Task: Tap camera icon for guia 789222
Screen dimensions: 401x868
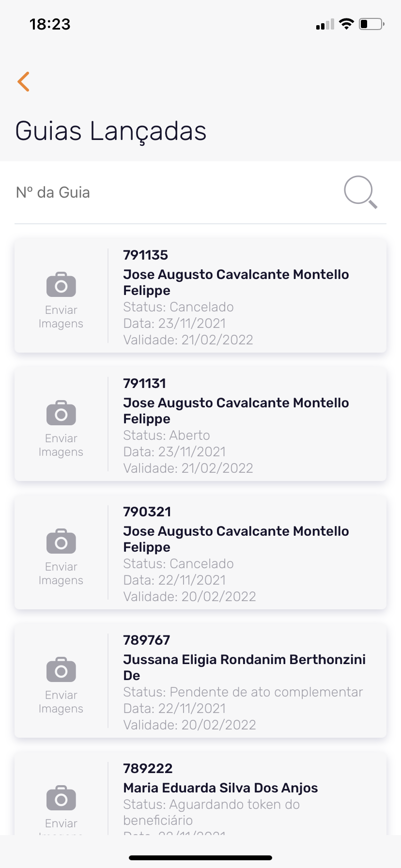Action: [x=61, y=798]
